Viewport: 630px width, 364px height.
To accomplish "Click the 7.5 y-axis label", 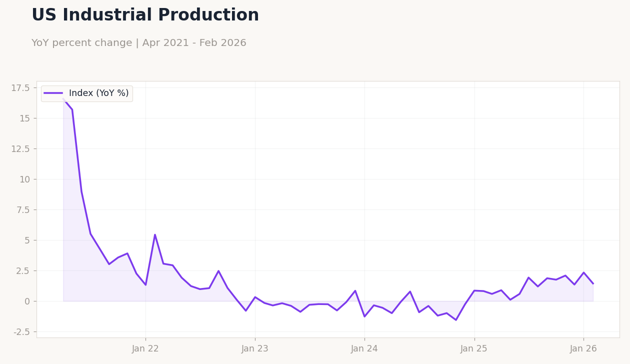I will pyautogui.click(x=22, y=210).
